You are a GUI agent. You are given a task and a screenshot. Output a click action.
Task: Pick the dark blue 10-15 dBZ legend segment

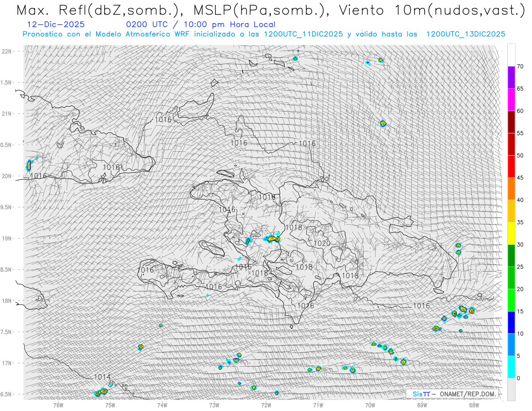pos(511,322)
